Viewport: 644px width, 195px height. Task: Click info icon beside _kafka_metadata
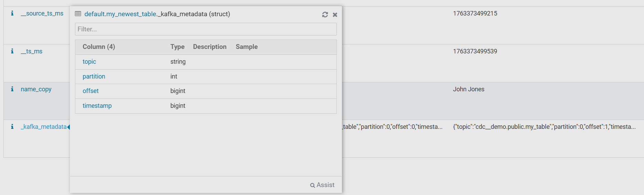12,127
